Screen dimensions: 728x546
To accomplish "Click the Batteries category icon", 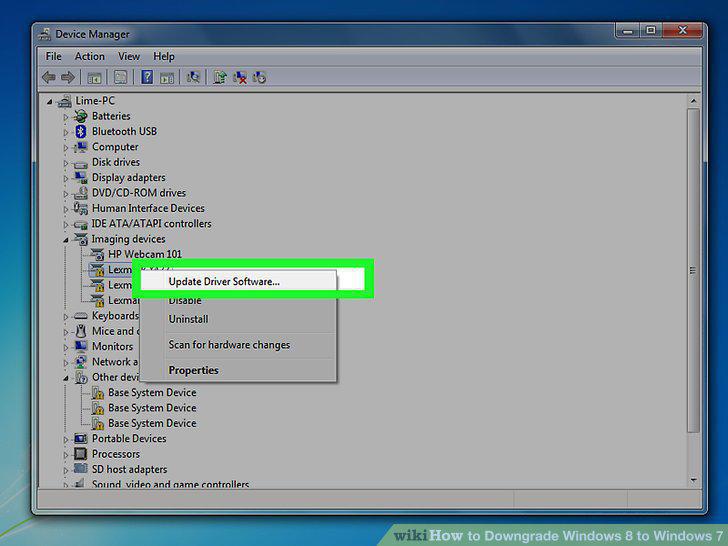I will point(80,116).
